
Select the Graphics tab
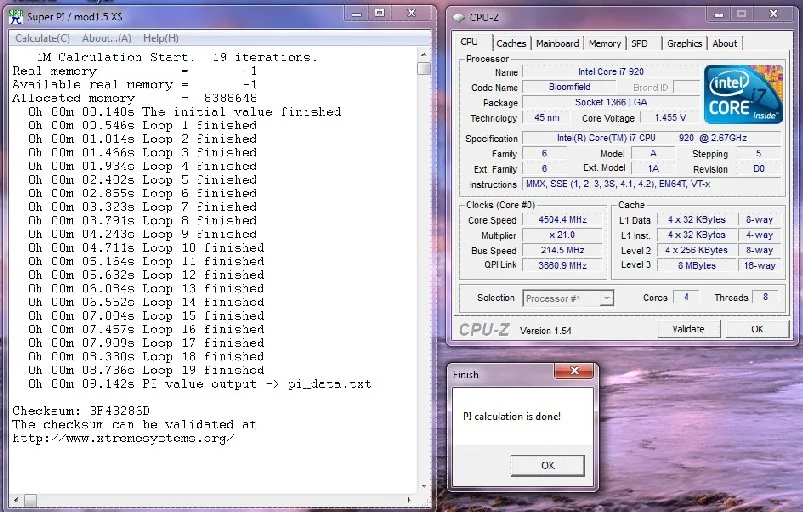[x=684, y=44]
